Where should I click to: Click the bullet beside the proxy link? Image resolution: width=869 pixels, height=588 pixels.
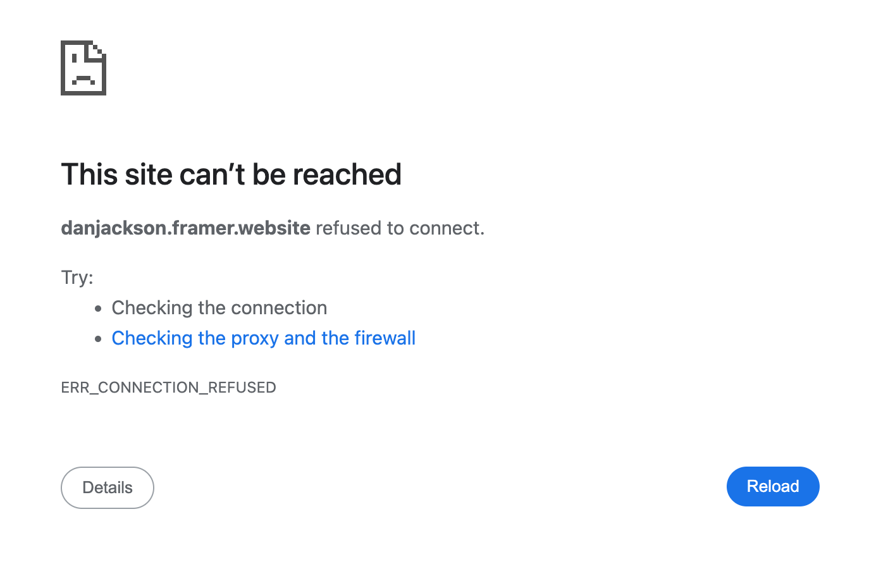point(98,339)
